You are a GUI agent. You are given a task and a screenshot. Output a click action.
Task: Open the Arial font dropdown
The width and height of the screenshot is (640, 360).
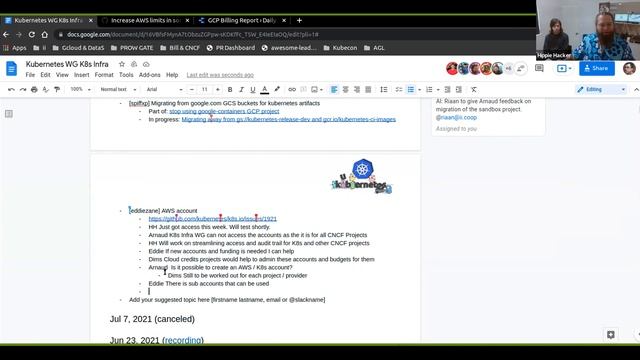coord(164,89)
